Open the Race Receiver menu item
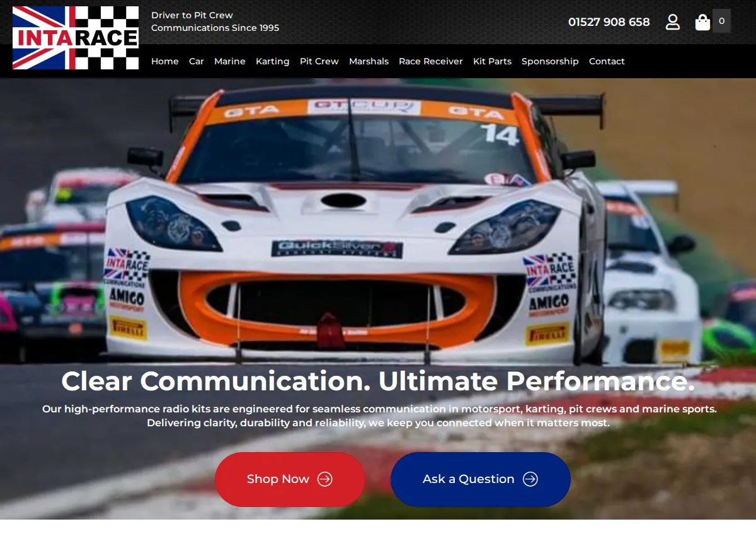 (x=431, y=61)
